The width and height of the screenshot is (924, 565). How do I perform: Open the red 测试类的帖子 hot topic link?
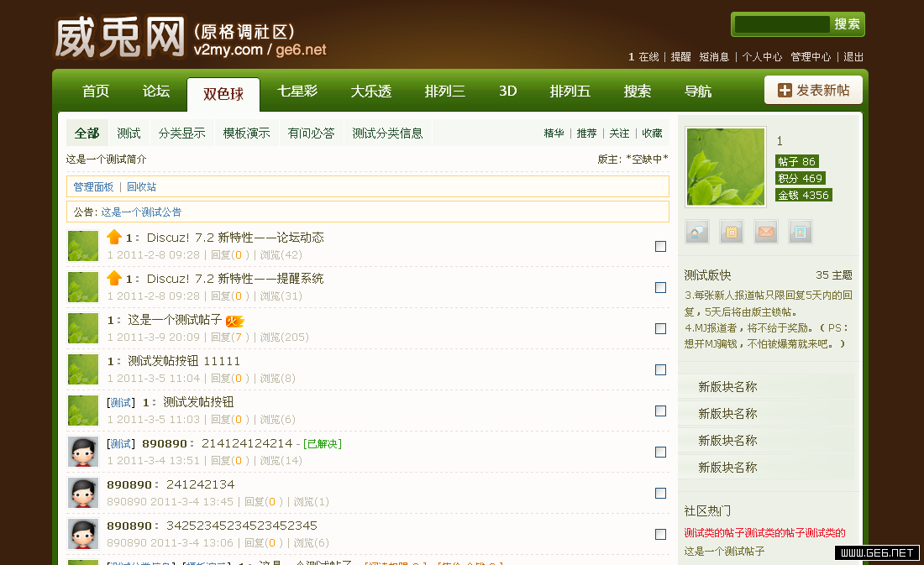coord(765,532)
